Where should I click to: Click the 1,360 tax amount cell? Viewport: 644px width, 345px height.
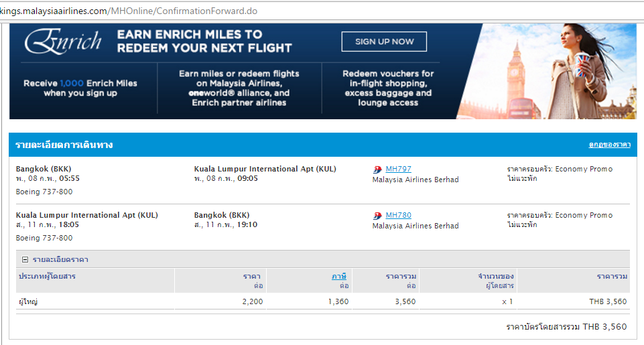click(x=338, y=301)
